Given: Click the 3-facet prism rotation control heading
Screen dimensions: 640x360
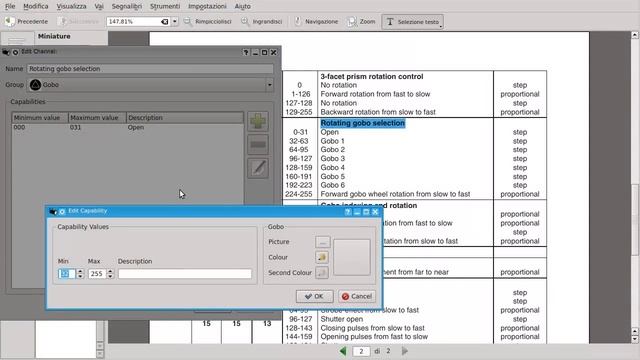Looking at the screenshot, I should pos(372,76).
